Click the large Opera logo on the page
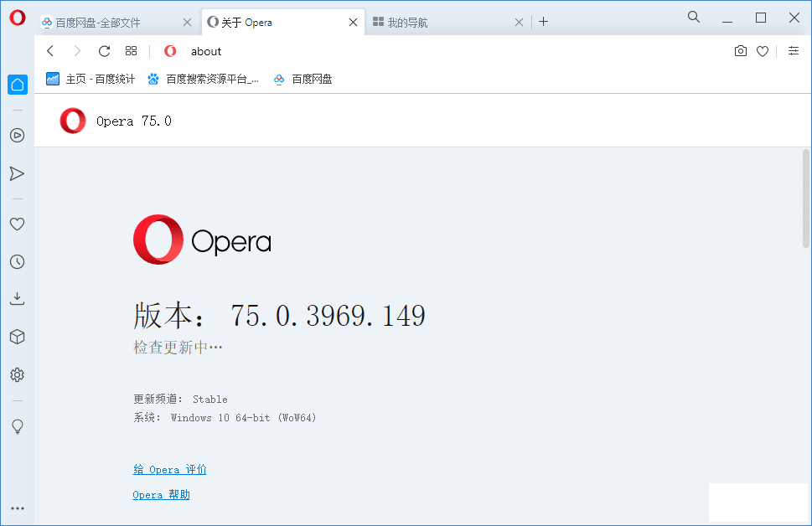 pyautogui.click(x=202, y=240)
